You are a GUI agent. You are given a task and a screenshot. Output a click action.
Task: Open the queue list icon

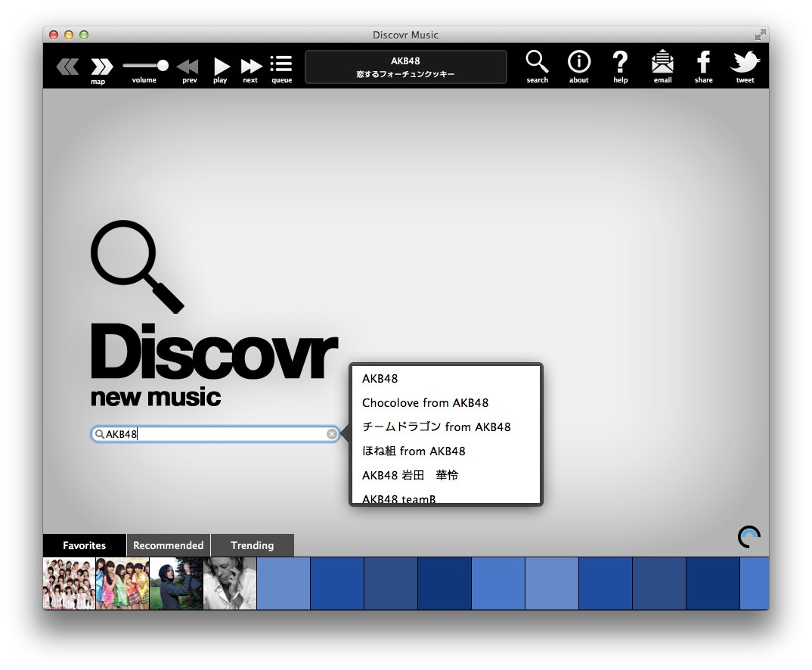point(281,64)
